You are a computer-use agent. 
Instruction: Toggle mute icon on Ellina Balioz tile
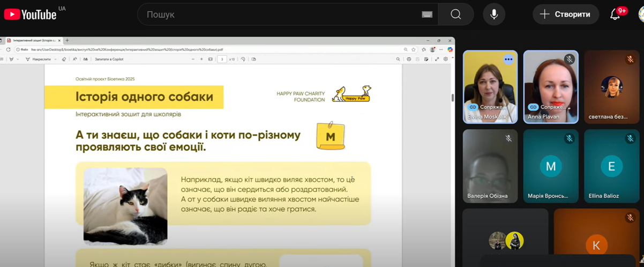630,138
